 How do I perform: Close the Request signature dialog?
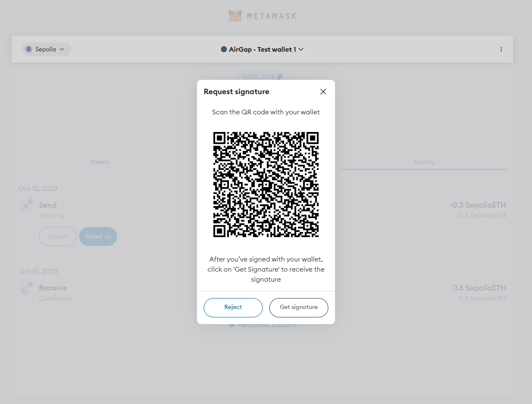click(x=323, y=92)
